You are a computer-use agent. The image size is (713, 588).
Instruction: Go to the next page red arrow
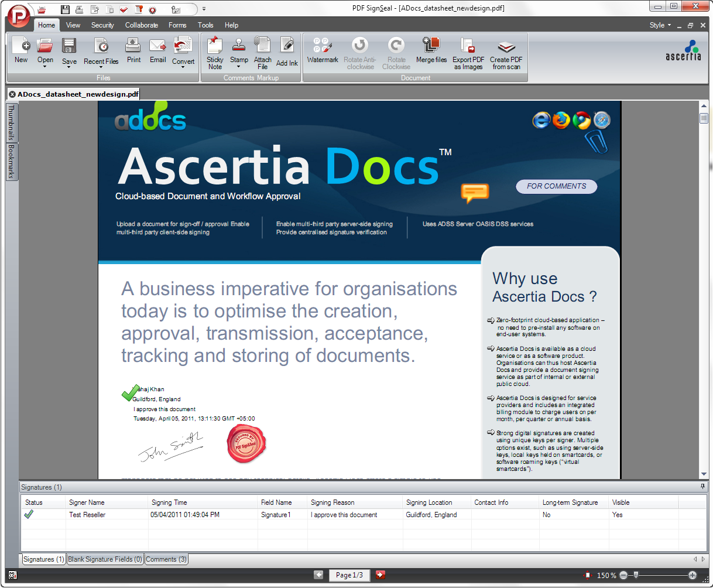tap(381, 575)
